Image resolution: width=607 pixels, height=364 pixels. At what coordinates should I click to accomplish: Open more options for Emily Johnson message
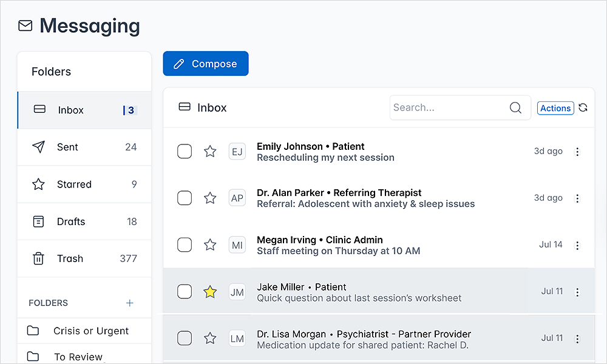click(577, 152)
